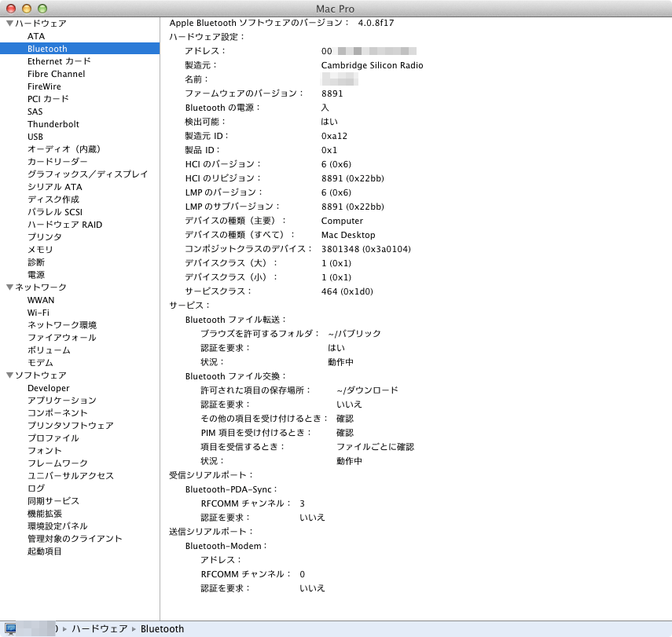672x637 pixels.
Task: Click the ~/パブリック folder value
Action: tap(354, 334)
